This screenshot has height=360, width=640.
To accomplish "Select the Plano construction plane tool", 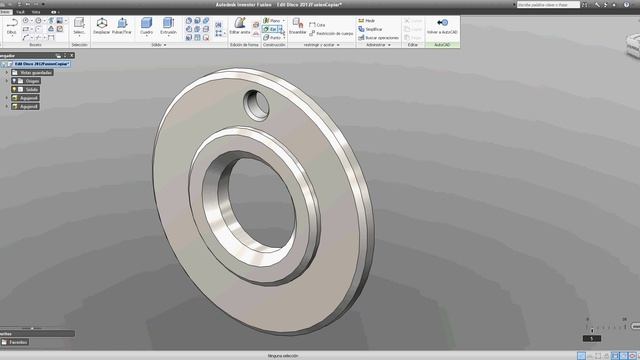I will tap(272, 20).
